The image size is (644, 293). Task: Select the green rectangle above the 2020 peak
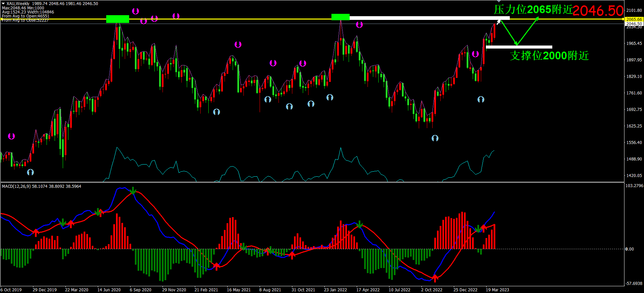tap(117, 19)
